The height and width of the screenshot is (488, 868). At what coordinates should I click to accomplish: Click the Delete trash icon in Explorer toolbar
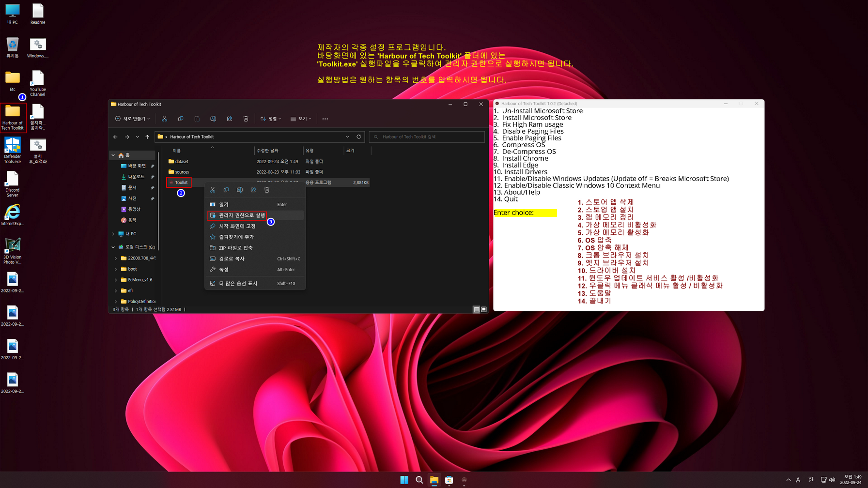coord(246,119)
